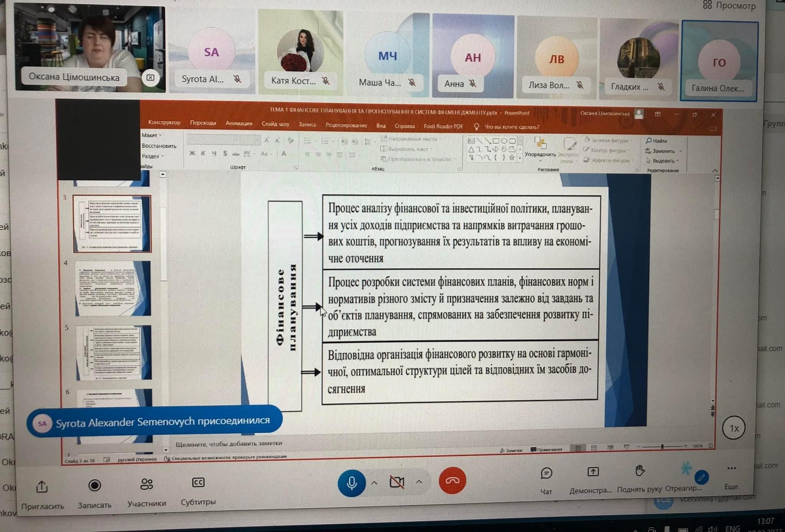Adjust the PowerPoint zoom slider
785x532 pixels.
click(662, 447)
